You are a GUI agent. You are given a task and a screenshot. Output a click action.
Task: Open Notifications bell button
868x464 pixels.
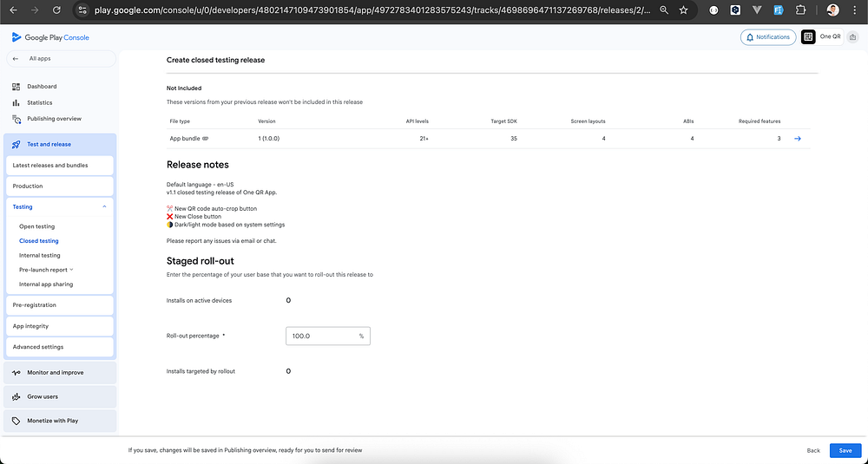point(768,37)
